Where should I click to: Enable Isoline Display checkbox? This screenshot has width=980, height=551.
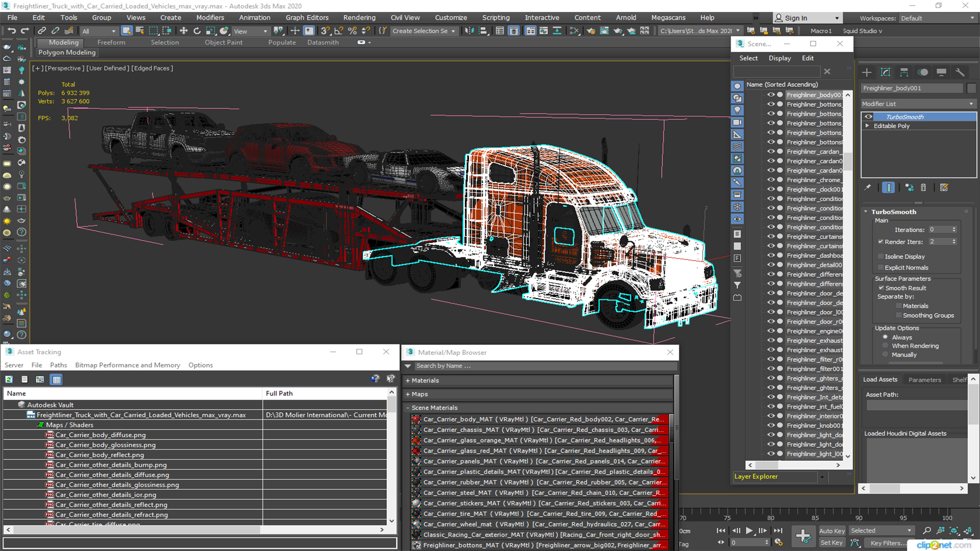[880, 257]
